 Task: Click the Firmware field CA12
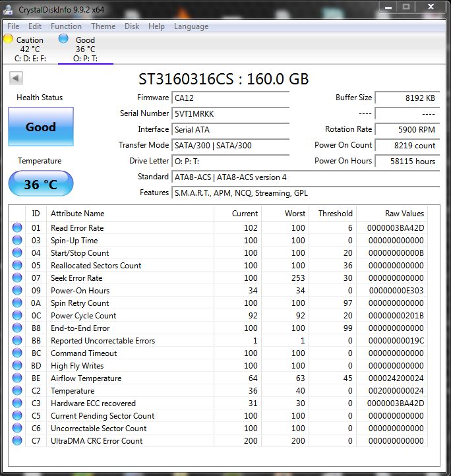230,98
